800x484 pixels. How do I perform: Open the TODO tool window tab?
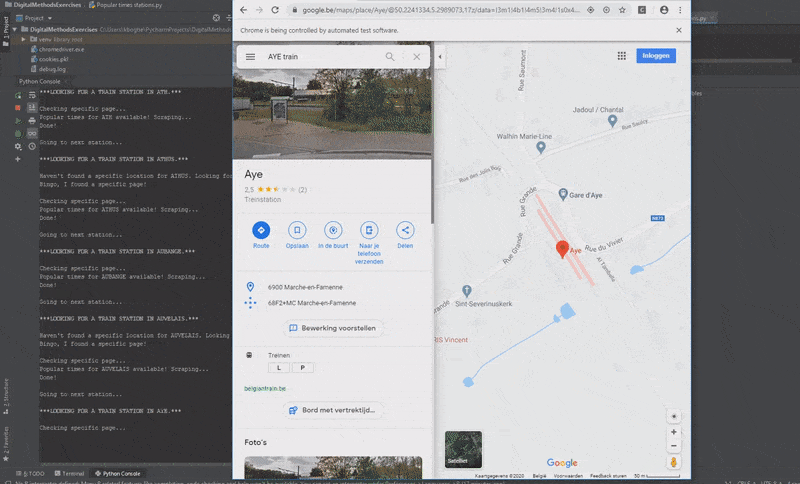31,474
